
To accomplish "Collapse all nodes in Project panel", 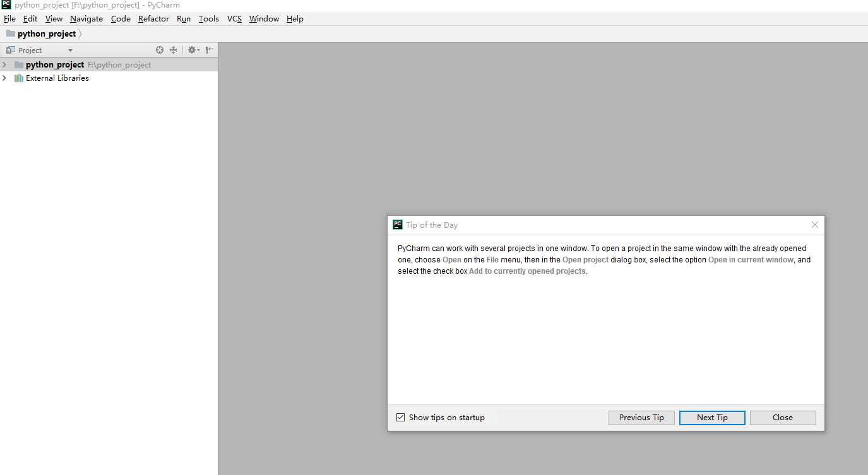I will [x=173, y=50].
